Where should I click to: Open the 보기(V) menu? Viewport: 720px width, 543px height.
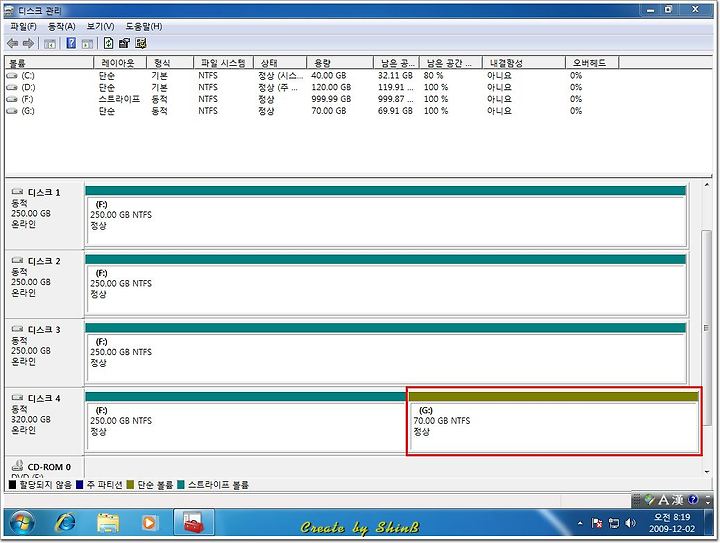click(100, 27)
